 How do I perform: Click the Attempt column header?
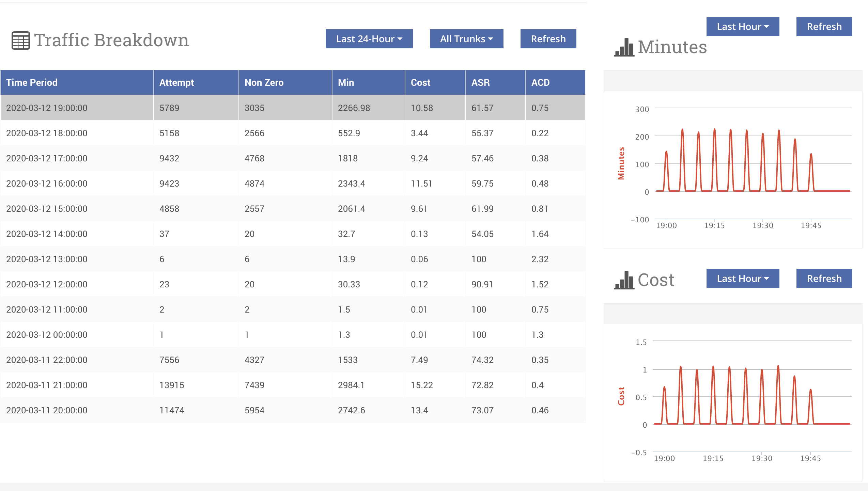[176, 82]
